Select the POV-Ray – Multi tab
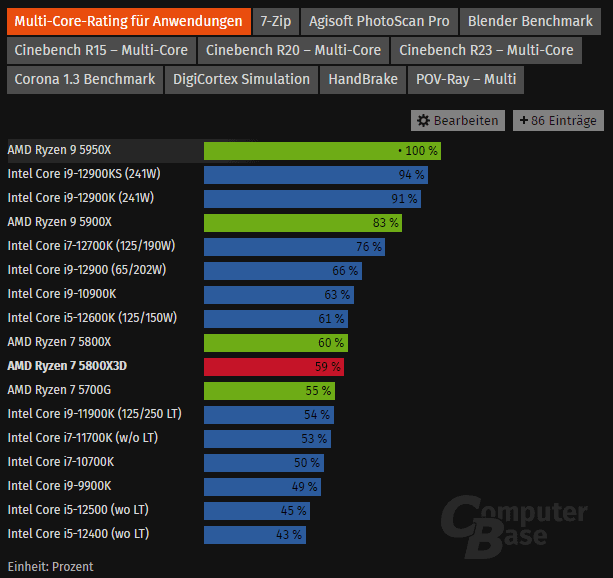Viewport: 613px width, 578px height. [466, 80]
